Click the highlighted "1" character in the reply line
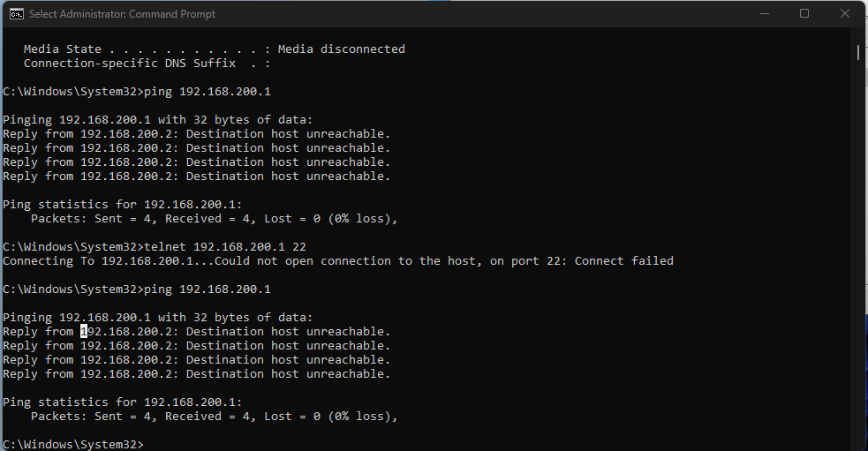This screenshot has width=868, height=451. click(84, 332)
